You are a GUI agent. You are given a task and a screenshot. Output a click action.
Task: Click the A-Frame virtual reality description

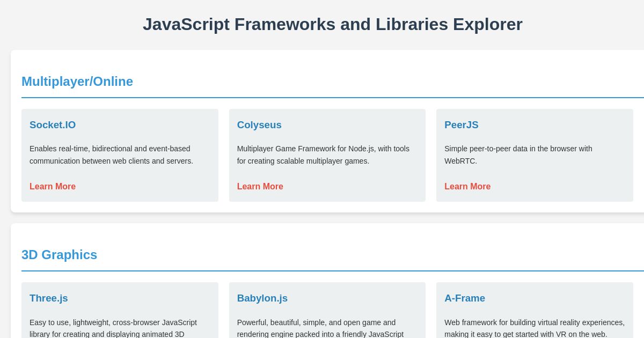[x=534, y=328]
